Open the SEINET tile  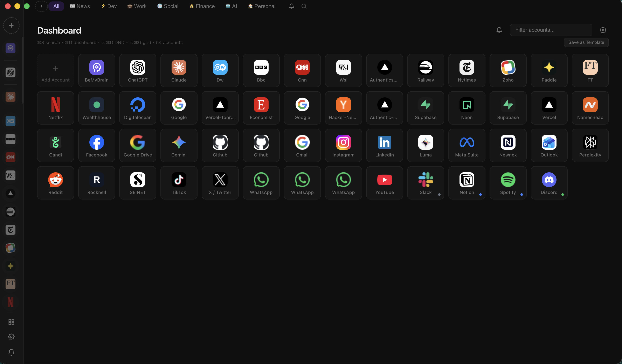(x=138, y=183)
